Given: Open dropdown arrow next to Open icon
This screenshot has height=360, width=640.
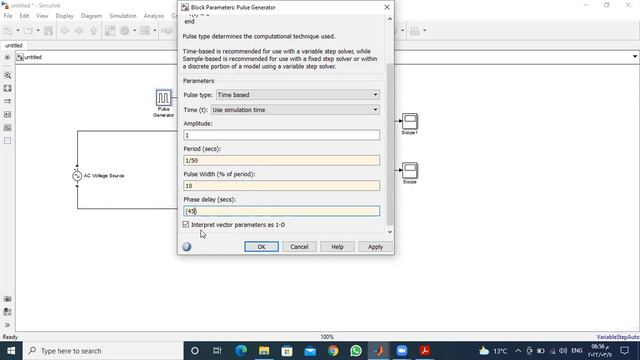Looking at the screenshot, I should [x=38, y=31].
